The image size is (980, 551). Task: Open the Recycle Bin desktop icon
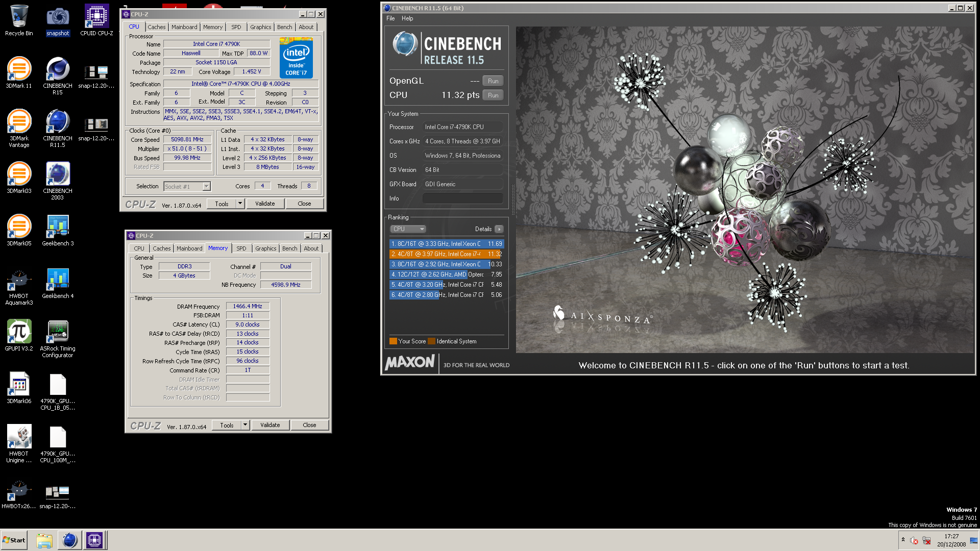click(19, 20)
